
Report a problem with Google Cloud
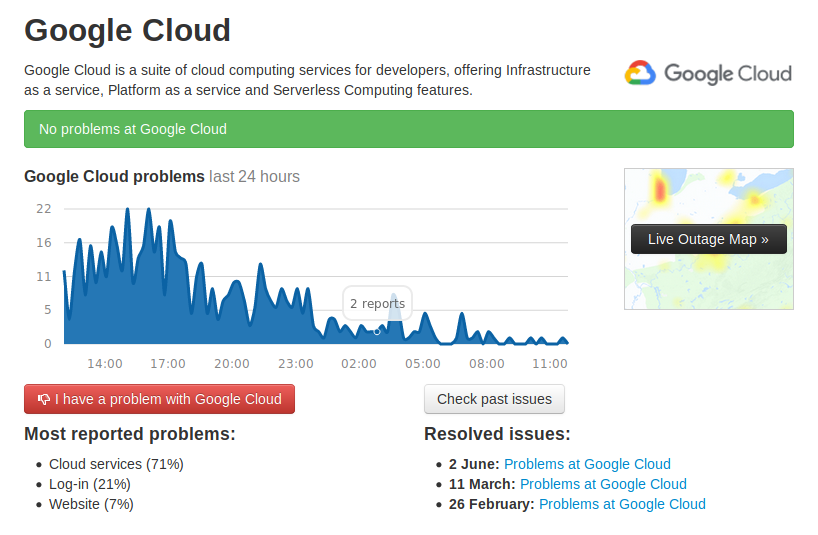click(x=159, y=399)
